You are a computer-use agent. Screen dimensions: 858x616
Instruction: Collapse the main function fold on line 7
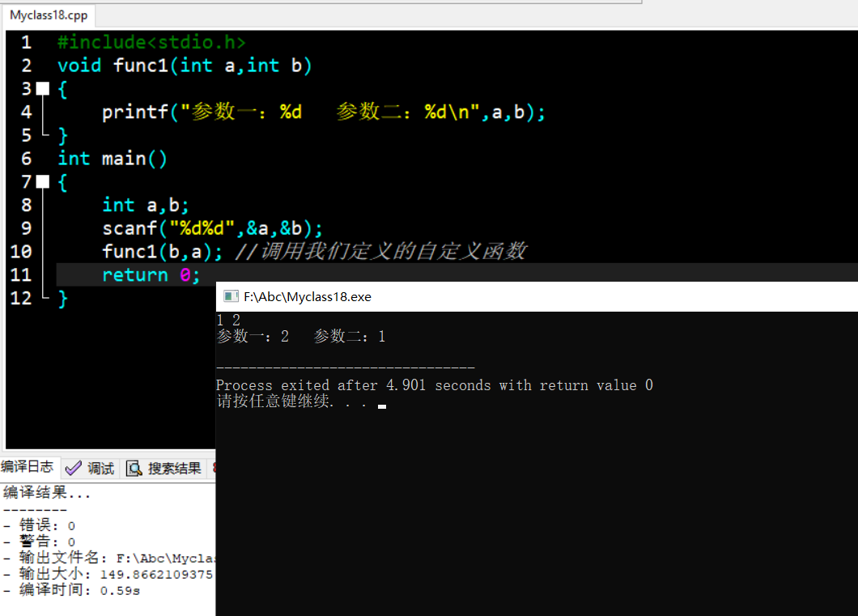tap(43, 181)
